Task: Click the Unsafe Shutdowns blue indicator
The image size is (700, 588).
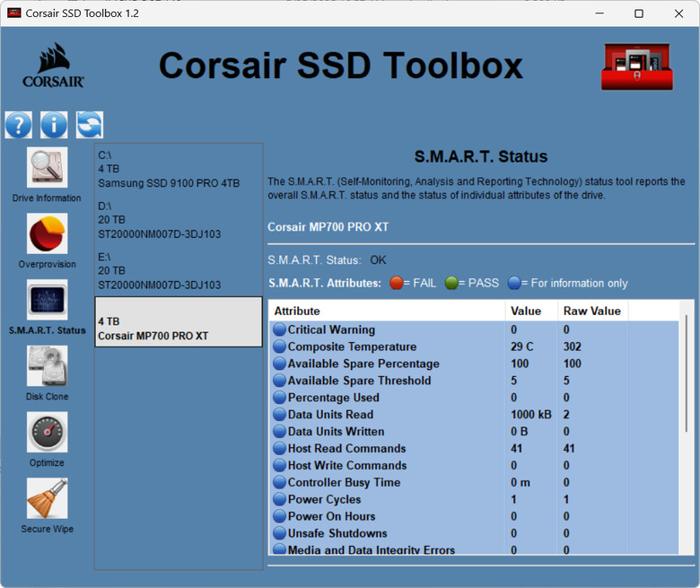Action: click(279, 533)
